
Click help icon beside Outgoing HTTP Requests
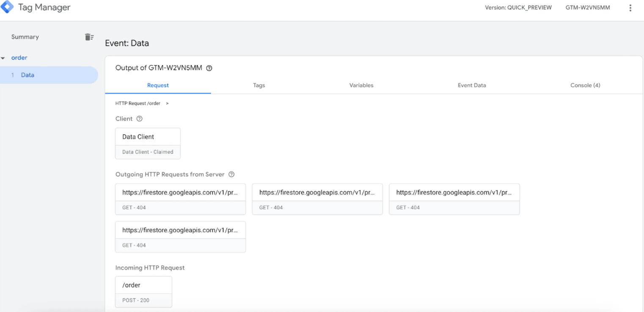point(231,174)
